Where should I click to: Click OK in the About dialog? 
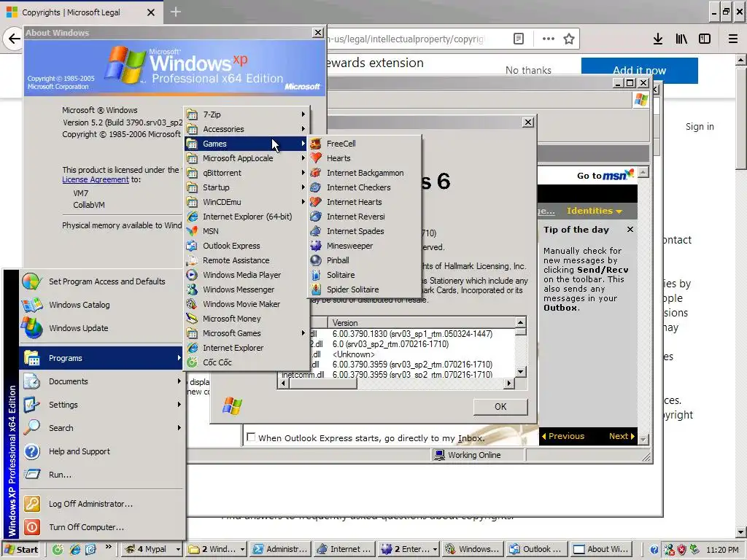(500, 407)
